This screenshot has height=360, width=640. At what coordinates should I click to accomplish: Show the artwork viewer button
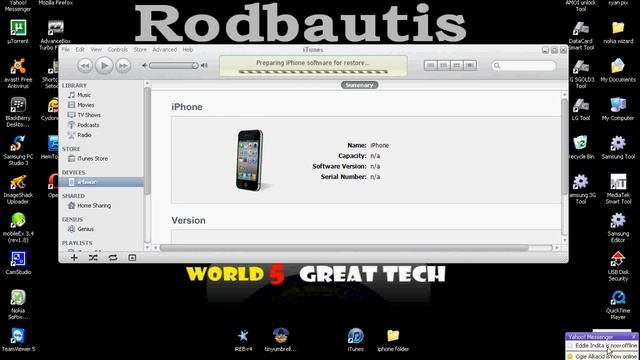(132, 258)
